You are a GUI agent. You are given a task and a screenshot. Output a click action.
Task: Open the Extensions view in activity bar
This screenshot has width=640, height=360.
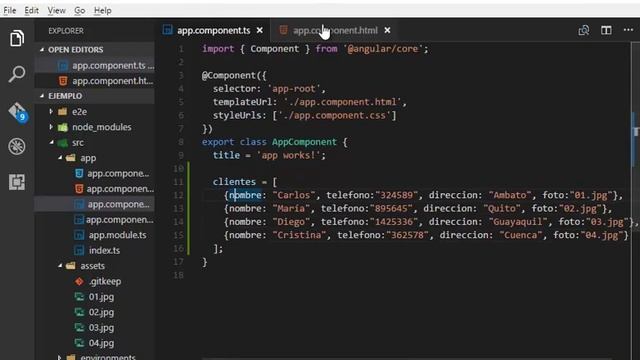(x=17, y=182)
